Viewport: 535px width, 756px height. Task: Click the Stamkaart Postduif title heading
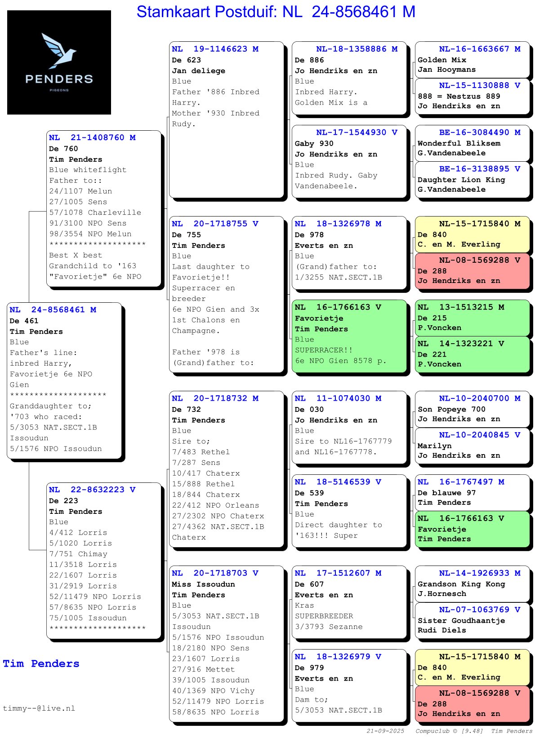pyautogui.click(x=276, y=12)
